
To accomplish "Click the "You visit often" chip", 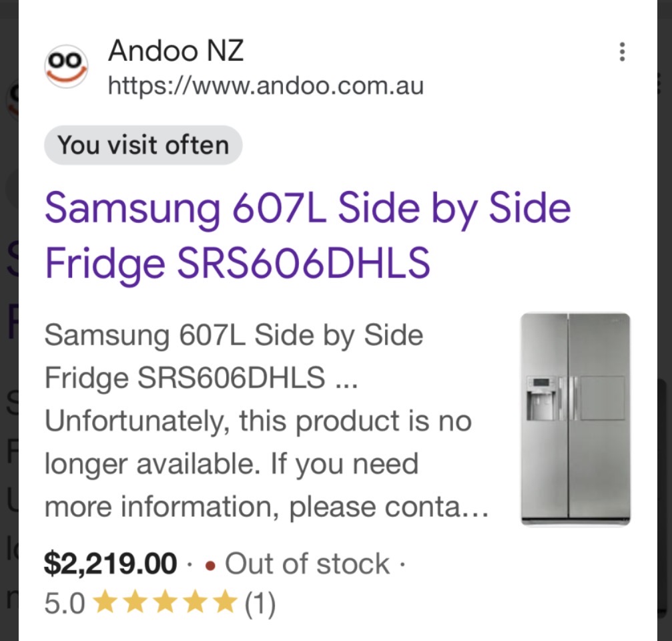I will [x=143, y=145].
